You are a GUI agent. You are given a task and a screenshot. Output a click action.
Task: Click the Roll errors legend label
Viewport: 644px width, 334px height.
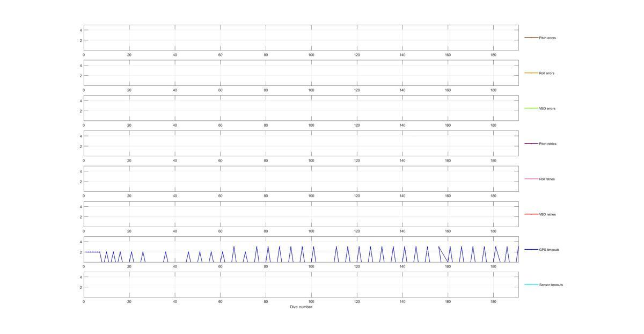pyautogui.click(x=546, y=73)
